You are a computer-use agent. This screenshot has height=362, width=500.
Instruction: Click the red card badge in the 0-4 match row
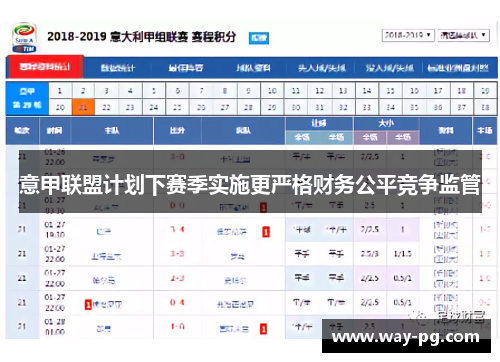[88, 304]
